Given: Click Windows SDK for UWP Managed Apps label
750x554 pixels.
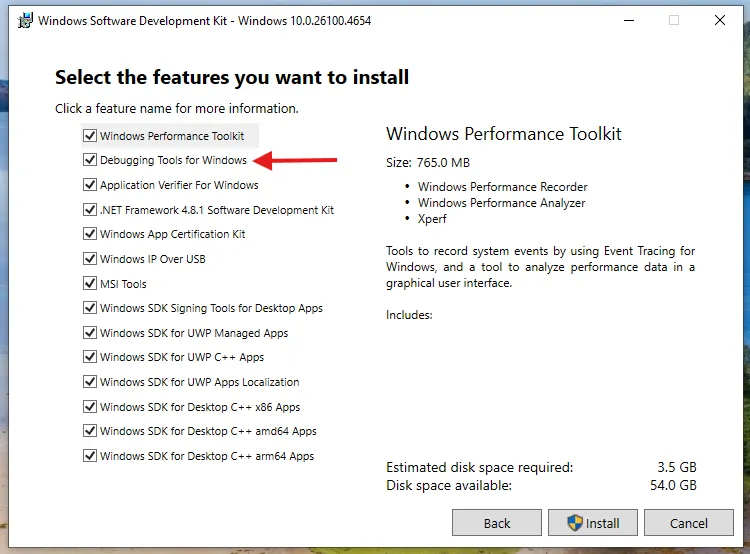Looking at the screenshot, I should coord(194,333).
